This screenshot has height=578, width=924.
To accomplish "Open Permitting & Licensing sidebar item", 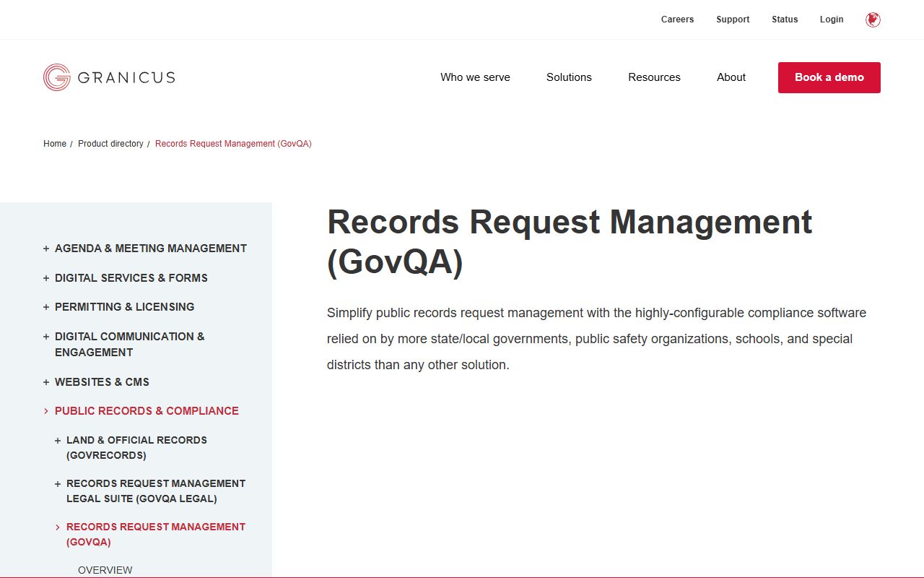I will pyautogui.click(x=125, y=307).
